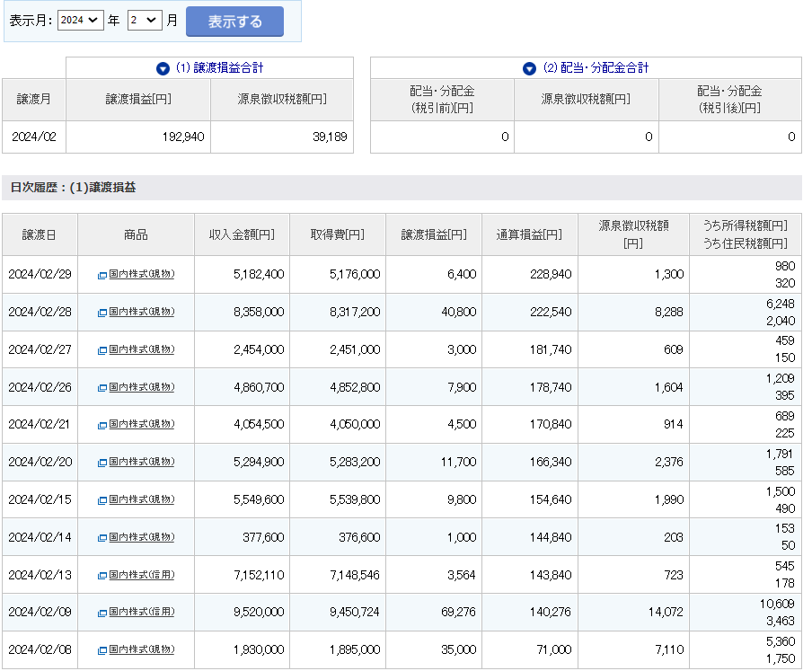Click popup icon in the 2024/02/27 row
This screenshot has width=812, height=671.
tap(102, 350)
